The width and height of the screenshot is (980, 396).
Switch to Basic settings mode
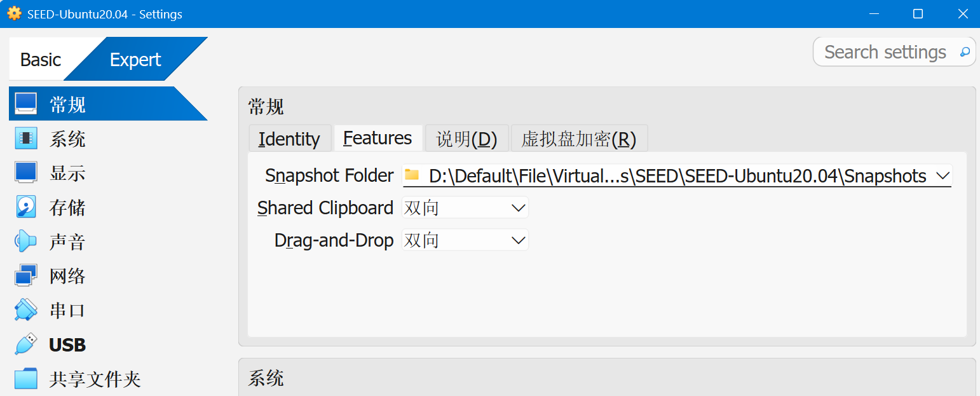tap(41, 60)
